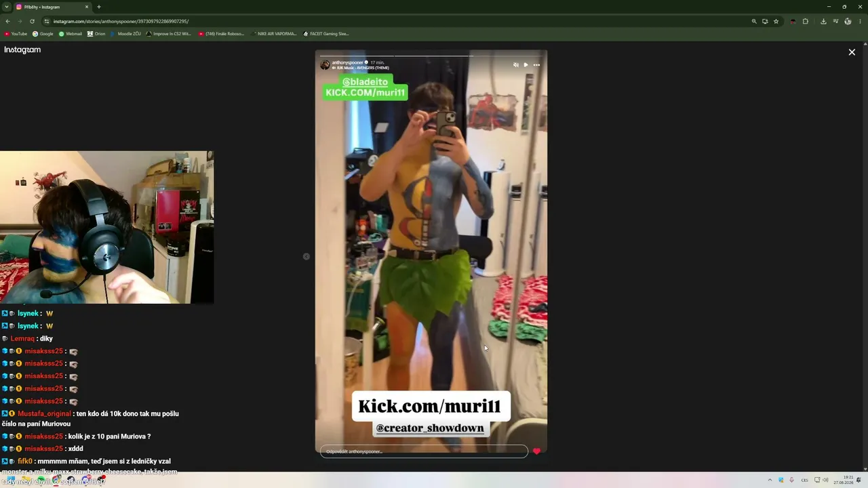Open the YouTube bookmark
This screenshot has width=868, height=488.
(x=16, y=34)
